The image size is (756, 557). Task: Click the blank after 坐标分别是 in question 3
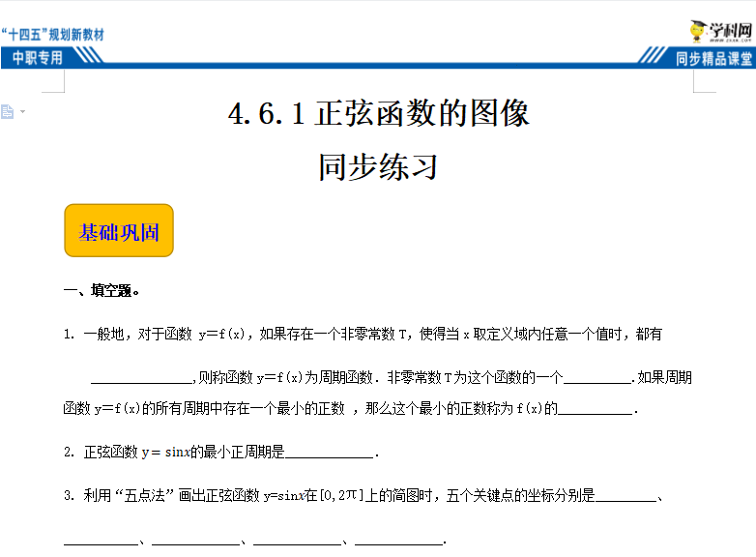click(x=625, y=496)
